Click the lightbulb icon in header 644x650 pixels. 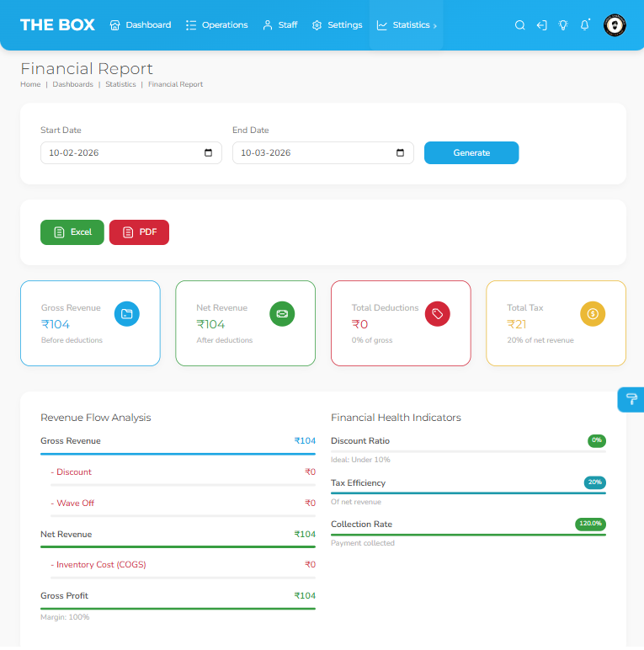563,25
